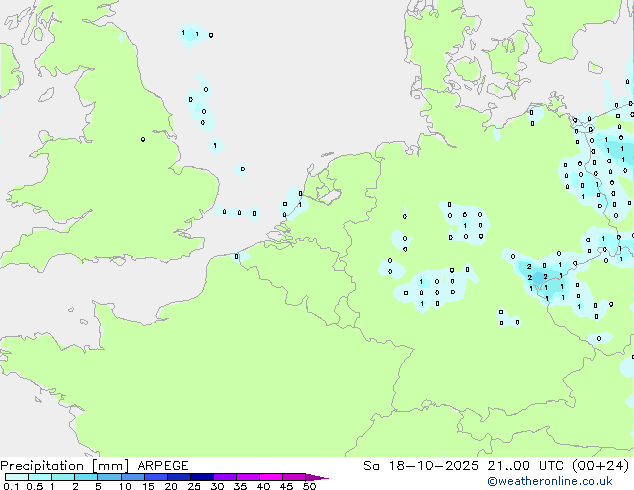Select the 30–35 mm purple legend swatch

(x=229, y=478)
